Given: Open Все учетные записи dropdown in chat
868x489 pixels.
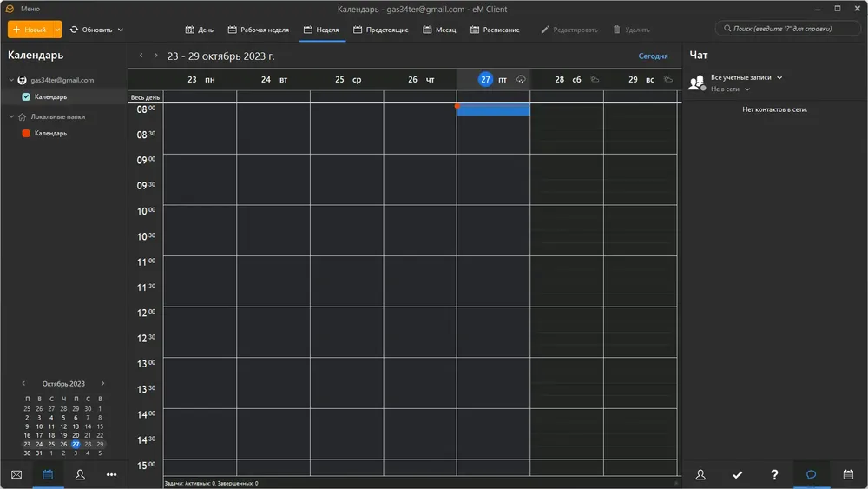Looking at the screenshot, I should [746, 77].
